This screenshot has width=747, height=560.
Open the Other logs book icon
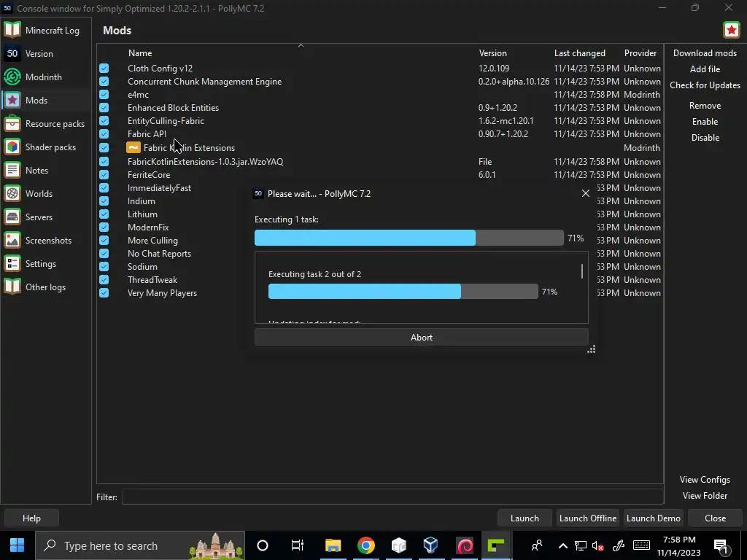click(12, 287)
